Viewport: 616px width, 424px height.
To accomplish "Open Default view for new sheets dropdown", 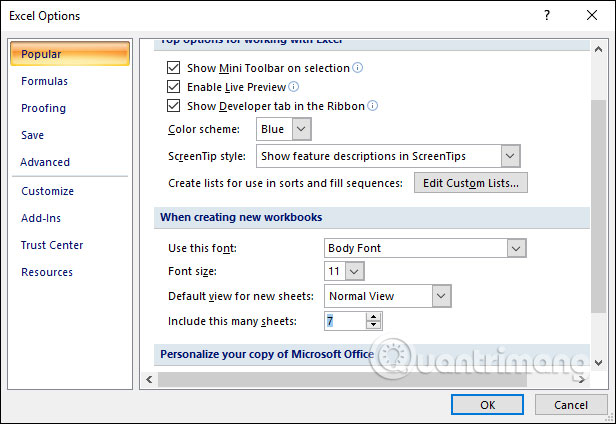I will click(441, 296).
